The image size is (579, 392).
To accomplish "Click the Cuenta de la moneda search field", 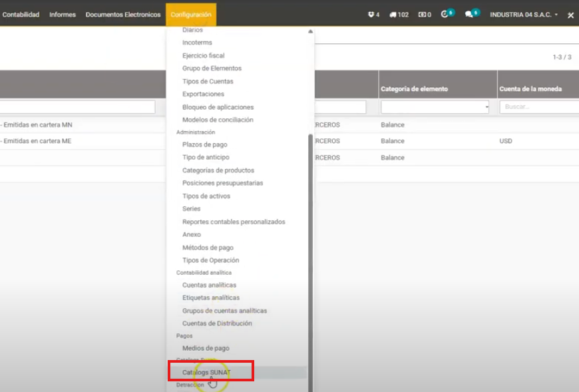I will point(538,107).
